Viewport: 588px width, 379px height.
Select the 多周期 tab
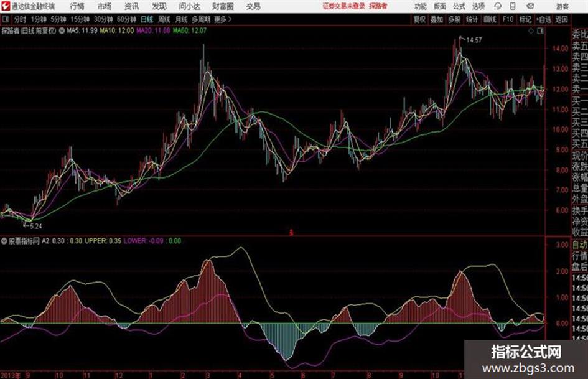(201, 19)
